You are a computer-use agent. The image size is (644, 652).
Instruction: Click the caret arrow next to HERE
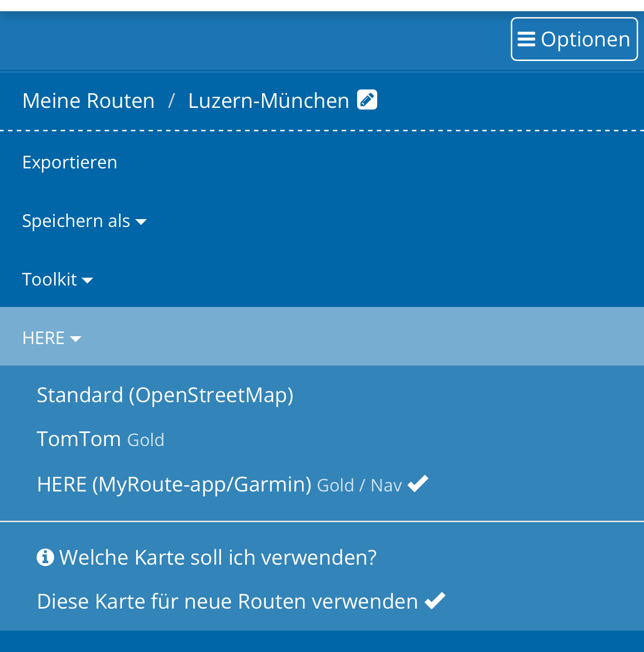click(76, 339)
